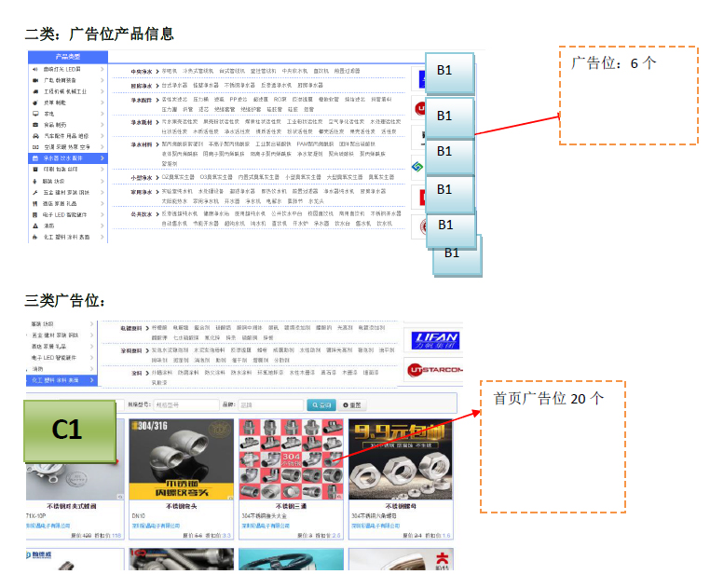Screen dimensions: 710x588
Task: Click product title 不锈钢螺母
Action: click(x=401, y=506)
